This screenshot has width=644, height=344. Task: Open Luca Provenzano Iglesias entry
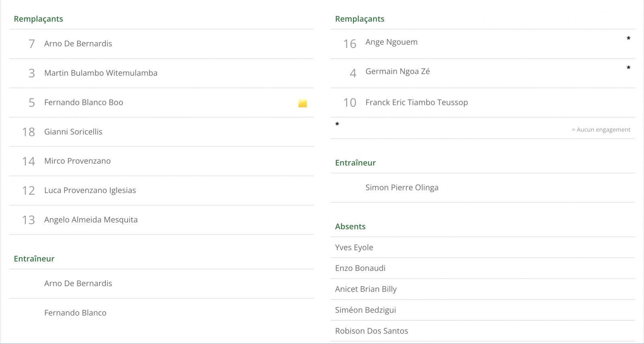pyautogui.click(x=90, y=190)
